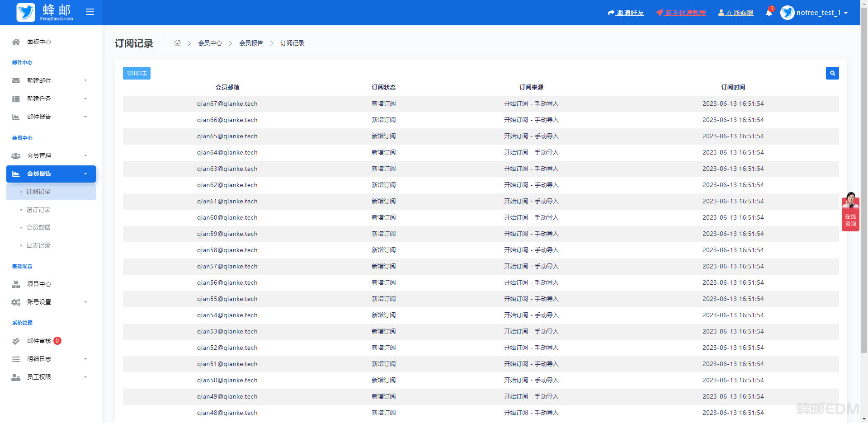Click the 在线客服 link
The height and width of the screenshot is (423, 868).
(736, 13)
